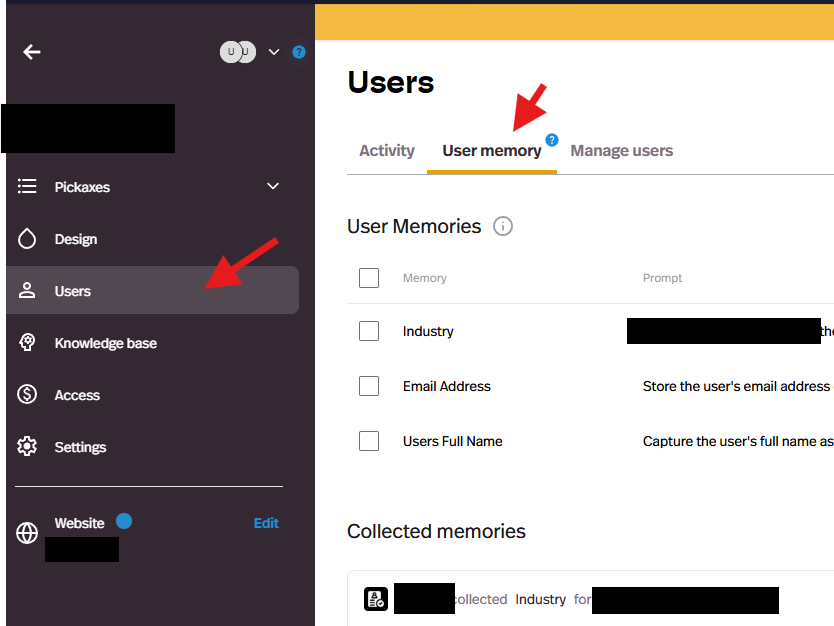The height and width of the screenshot is (626, 834).
Task: Toggle the select-all memories checkbox
Action: [369, 278]
